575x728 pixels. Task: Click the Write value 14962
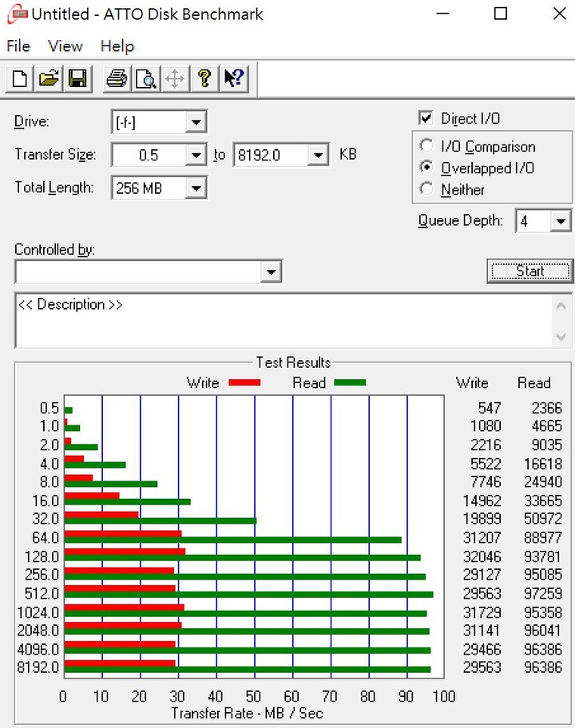[482, 500]
